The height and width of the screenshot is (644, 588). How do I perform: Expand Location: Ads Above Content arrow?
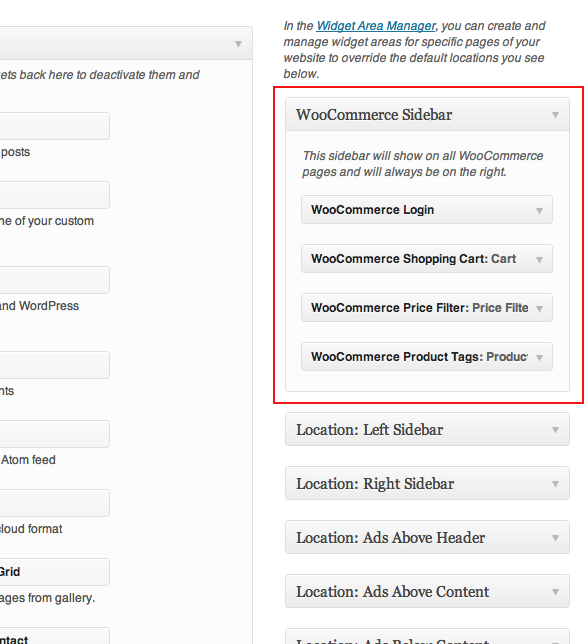(x=555, y=592)
